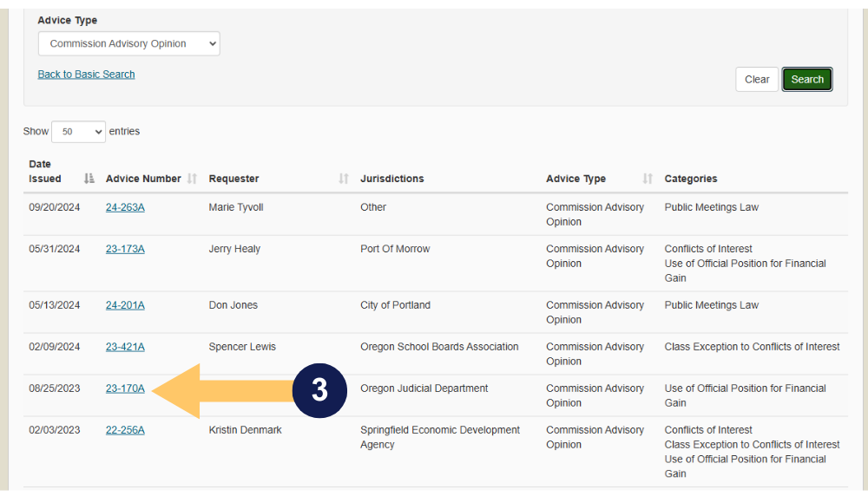Open advice number 24-263A
868x496 pixels.
[x=125, y=207]
